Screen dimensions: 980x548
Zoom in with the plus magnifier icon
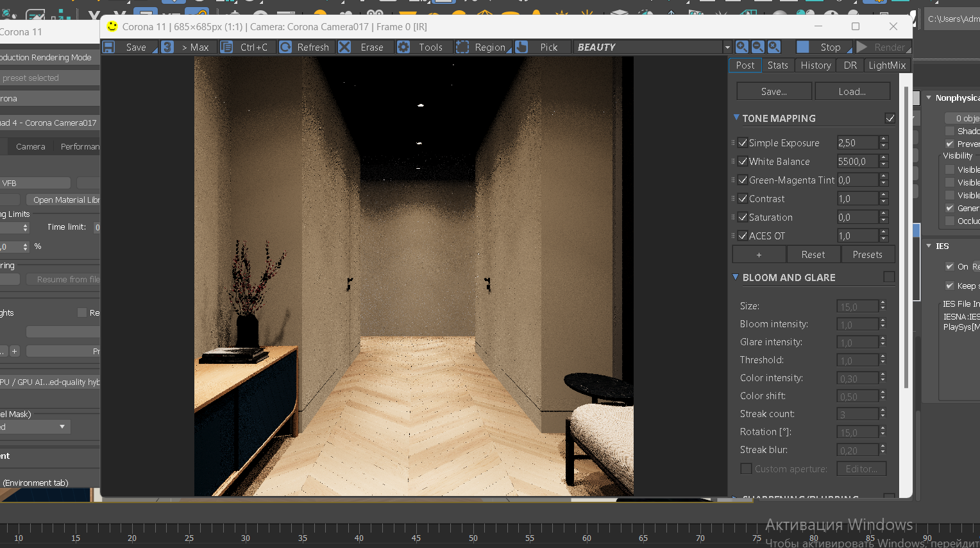coord(742,47)
